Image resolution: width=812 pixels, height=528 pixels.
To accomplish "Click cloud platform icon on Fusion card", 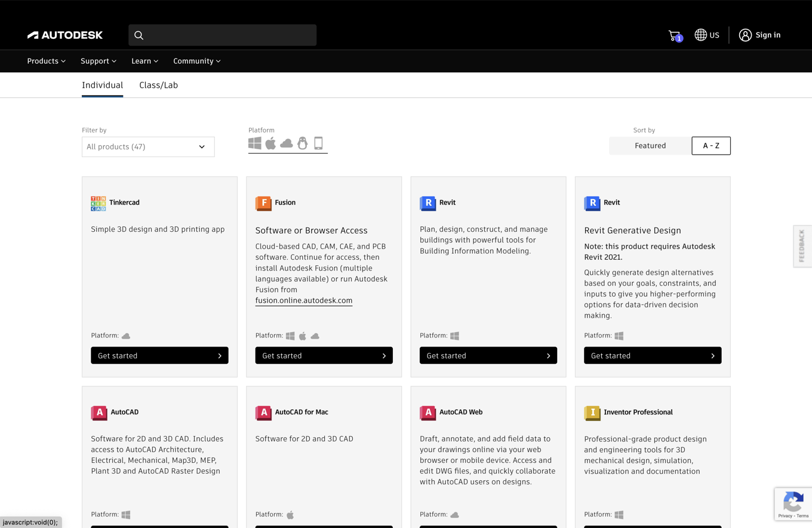I will tap(315, 336).
